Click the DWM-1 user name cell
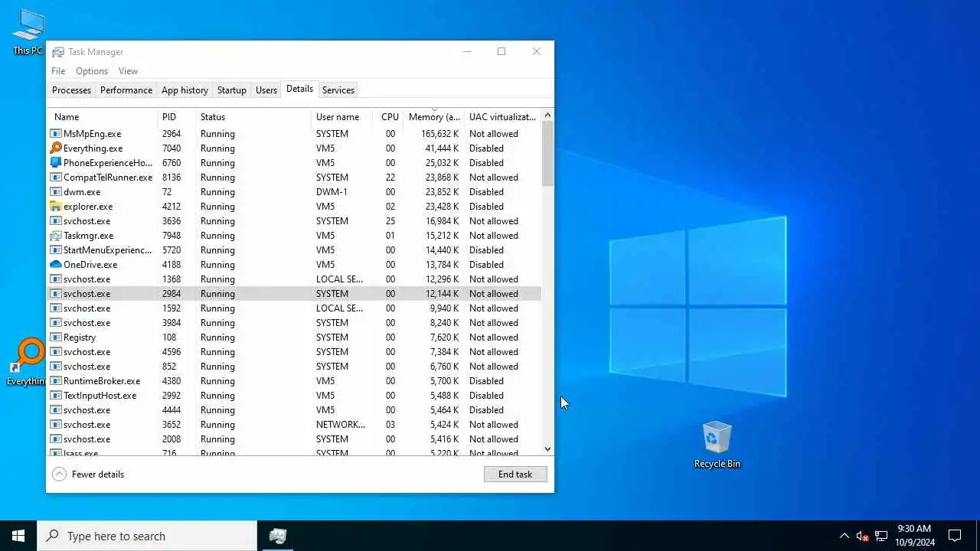 pyautogui.click(x=330, y=191)
